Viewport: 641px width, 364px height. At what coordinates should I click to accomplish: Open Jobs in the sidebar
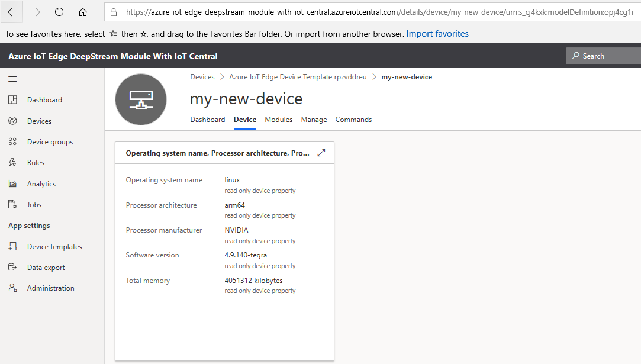click(x=34, y=205)
